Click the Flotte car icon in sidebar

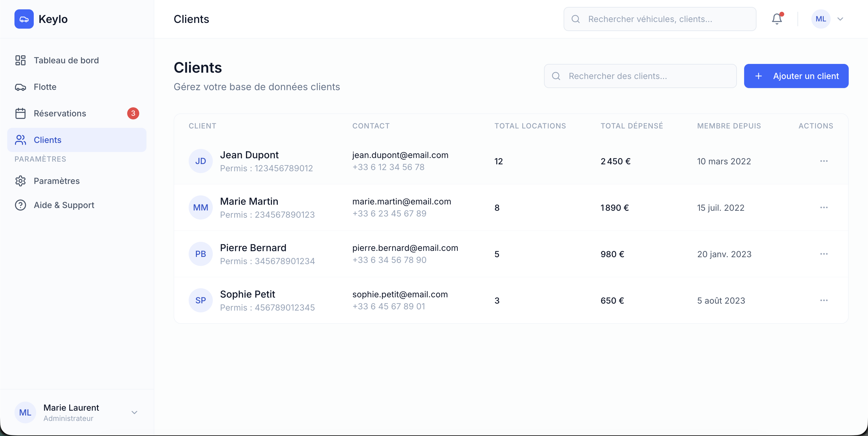20,87
